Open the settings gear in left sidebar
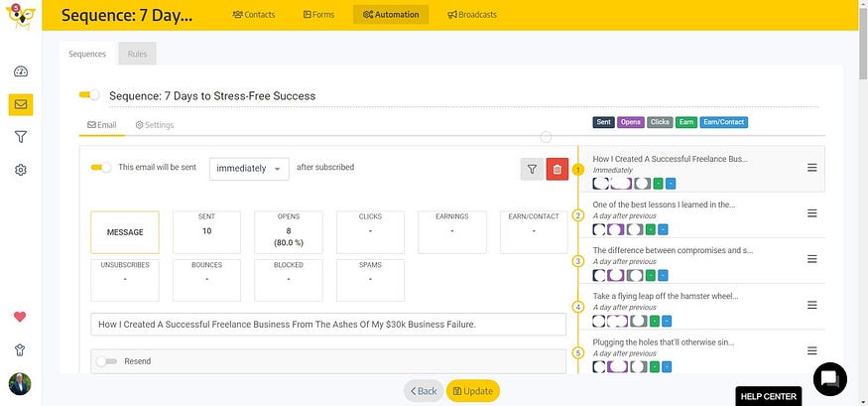The width and height of the screenshot is (868, 406). click(x=21, y=170)
